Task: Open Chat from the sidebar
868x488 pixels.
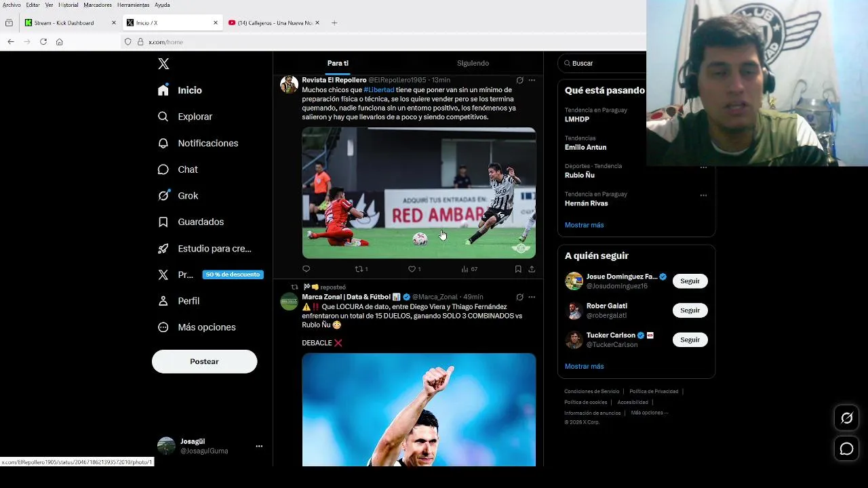Action: point(178,169)
